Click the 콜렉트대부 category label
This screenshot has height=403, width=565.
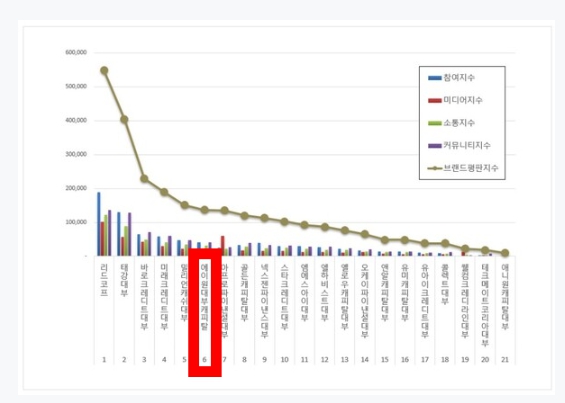click(x=445, y=284)
